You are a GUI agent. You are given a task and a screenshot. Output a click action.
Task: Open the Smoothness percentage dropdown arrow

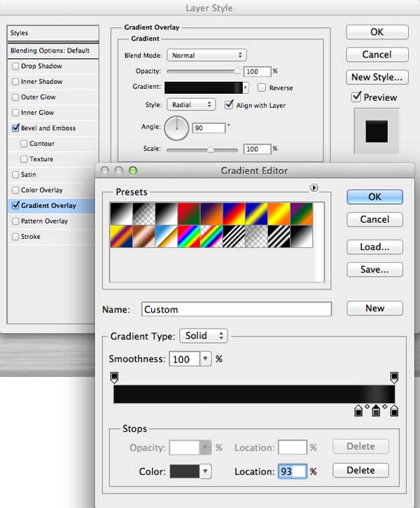click(205, 359)
